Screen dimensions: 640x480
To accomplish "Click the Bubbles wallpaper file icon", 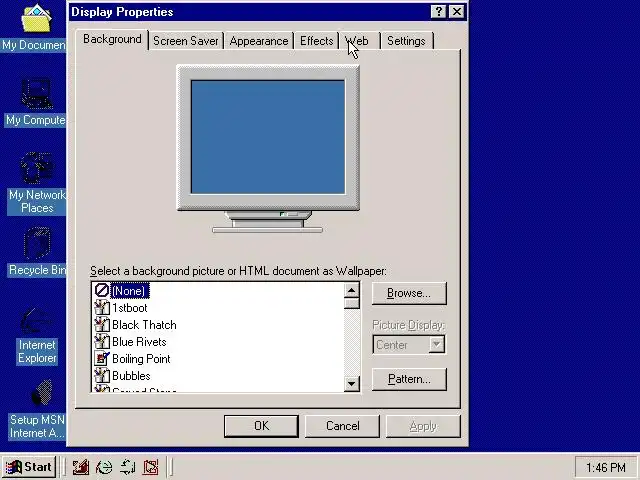I will [102, 376].
